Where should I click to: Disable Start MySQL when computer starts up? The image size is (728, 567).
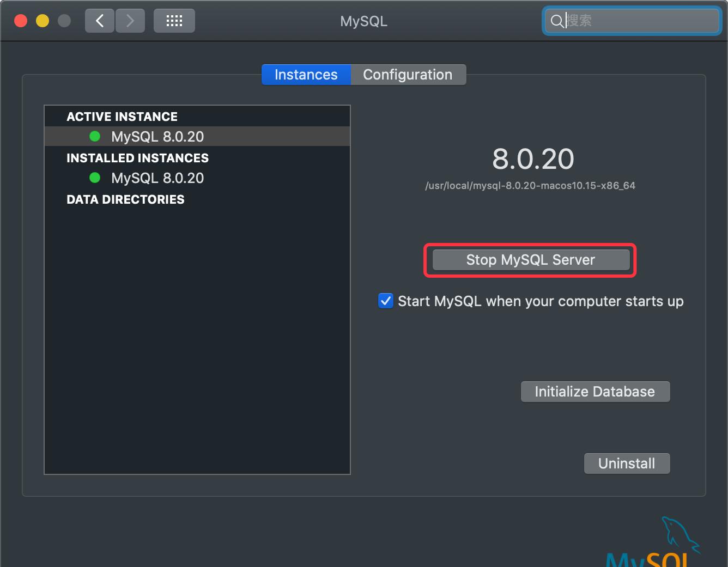pyautogui.click(x=386, y=301)
